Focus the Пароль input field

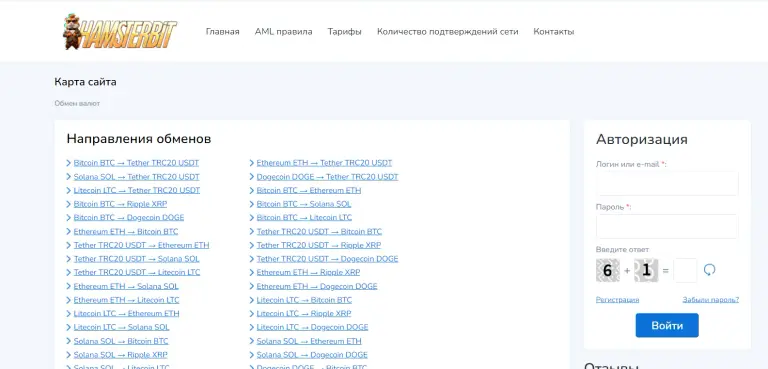pyautogui.click(x=667, y=226)
